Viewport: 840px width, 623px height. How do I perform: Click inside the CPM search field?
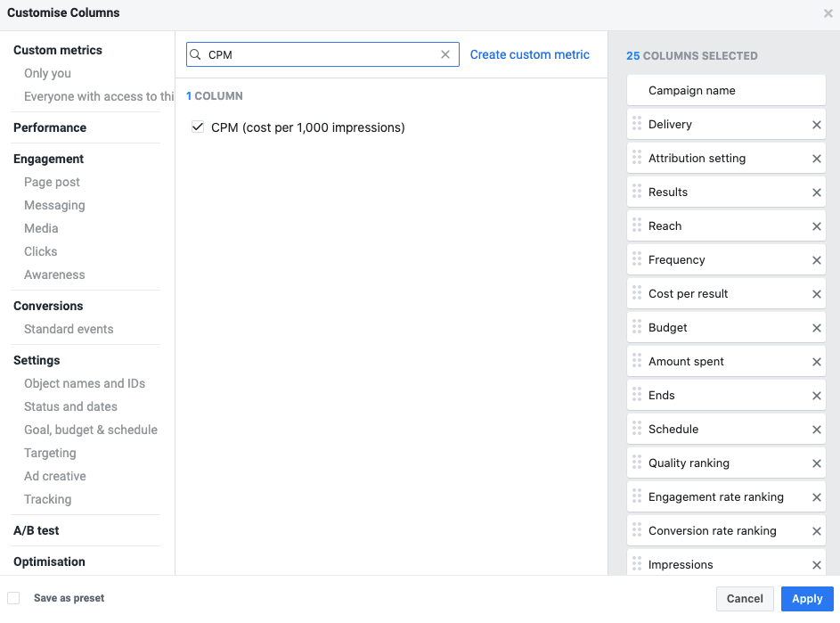[321, 54]
